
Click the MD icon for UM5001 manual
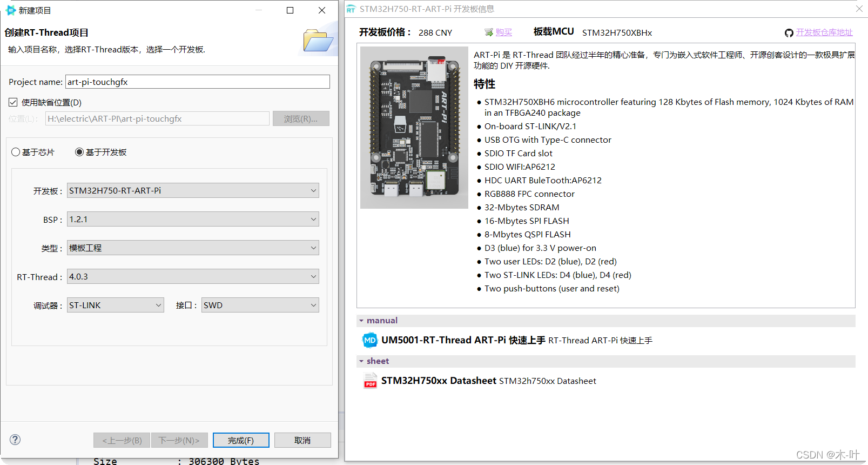[369, 340]
